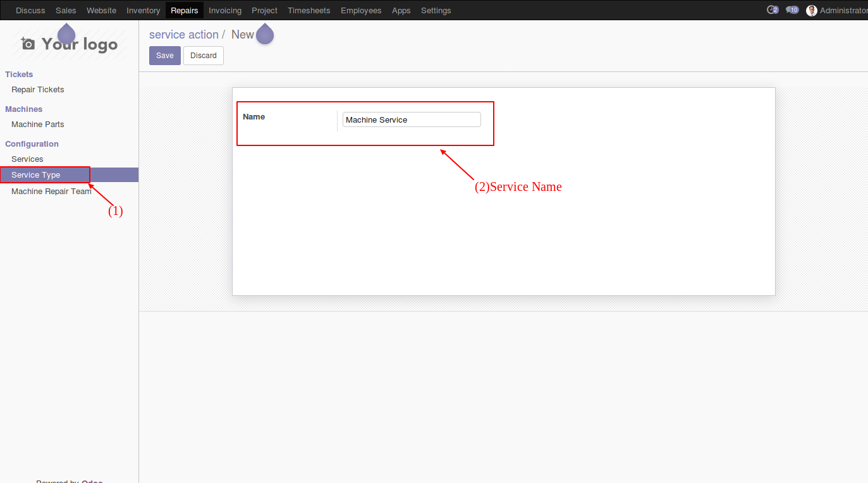Open the Settings menu

[x=436, y=10]
